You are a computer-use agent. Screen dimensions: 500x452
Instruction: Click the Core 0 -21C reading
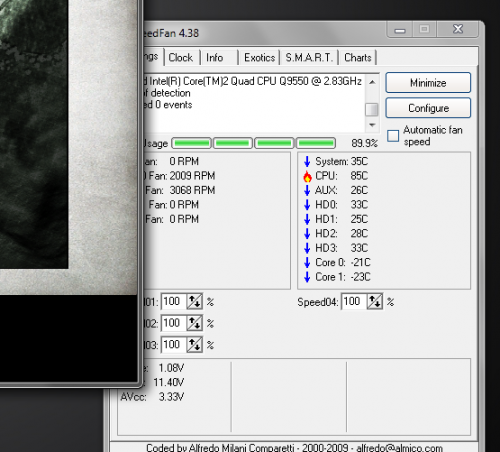click(x=360, y=262)
